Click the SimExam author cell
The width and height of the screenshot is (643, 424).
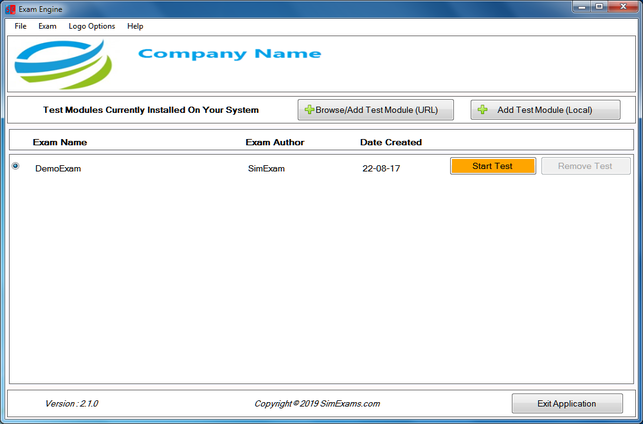tap(266, 169)
